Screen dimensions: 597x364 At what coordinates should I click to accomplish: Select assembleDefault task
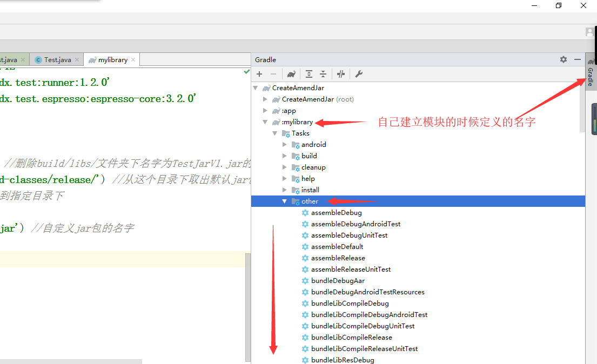click(x=337, y=247)
